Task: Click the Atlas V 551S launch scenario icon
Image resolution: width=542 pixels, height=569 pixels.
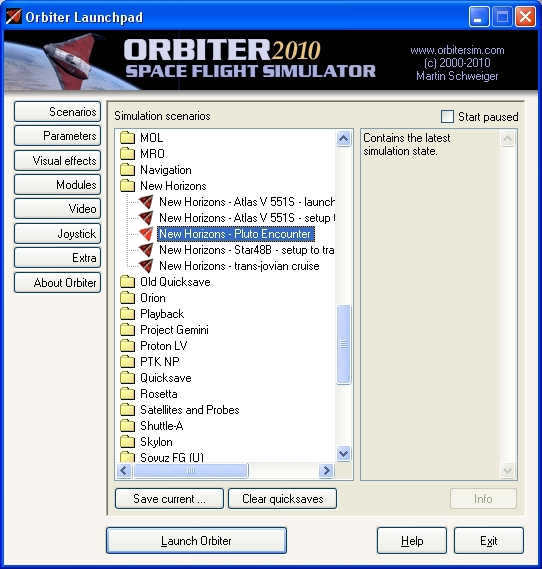Action: click(146, 202)
